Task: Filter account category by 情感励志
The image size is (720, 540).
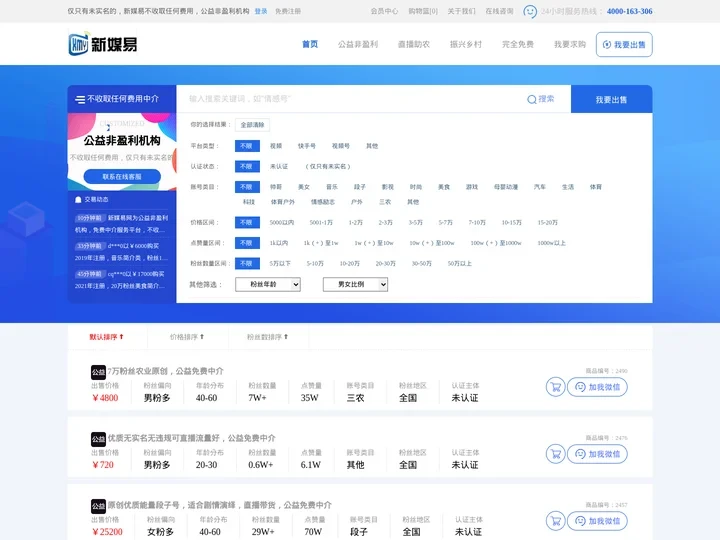Action: tap(323, 202)
